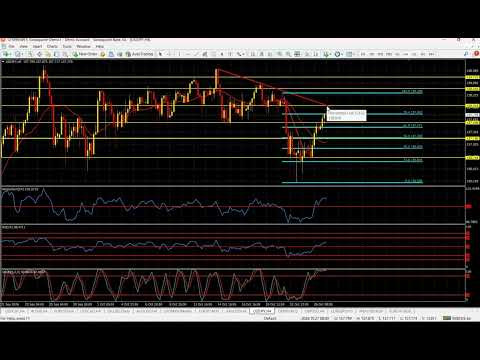Click connection status indicator in status bar
The width and height of the screenshot is (480, 360).
457,319
